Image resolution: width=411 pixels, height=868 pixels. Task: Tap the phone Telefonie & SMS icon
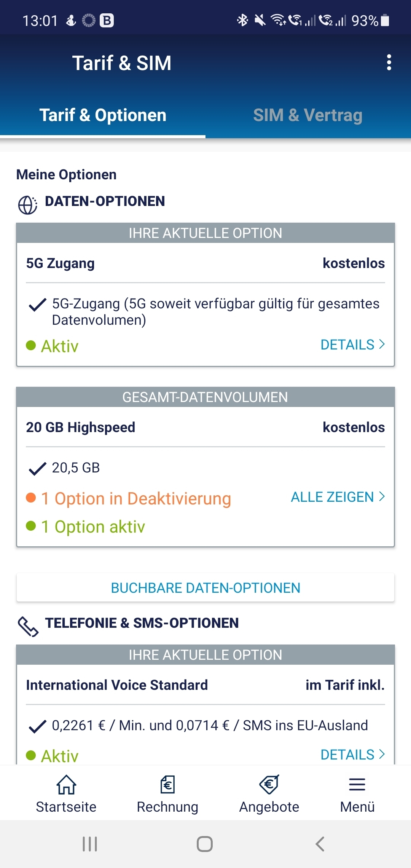28,627
